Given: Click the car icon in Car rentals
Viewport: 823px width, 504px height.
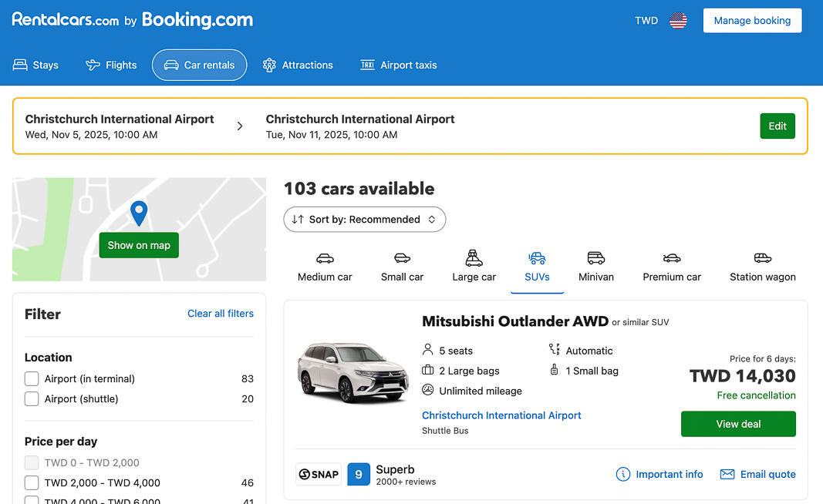Looking at the screenshot, I should point(171,65).
